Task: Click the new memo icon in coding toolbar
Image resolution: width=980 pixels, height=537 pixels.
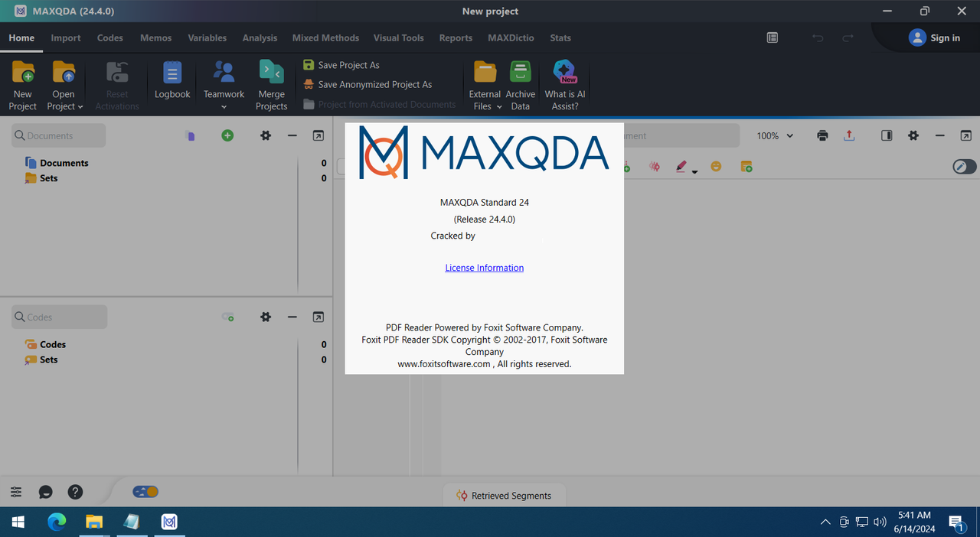Action: click(746, 166)
